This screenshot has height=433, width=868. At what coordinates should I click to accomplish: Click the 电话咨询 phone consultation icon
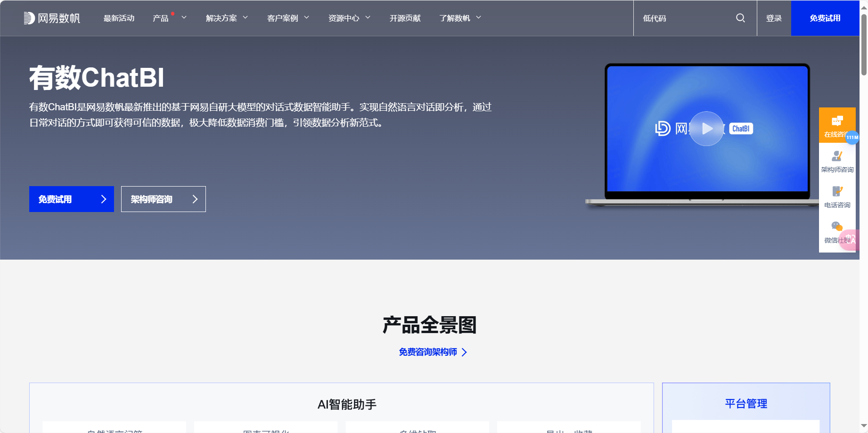pos(837,196)
